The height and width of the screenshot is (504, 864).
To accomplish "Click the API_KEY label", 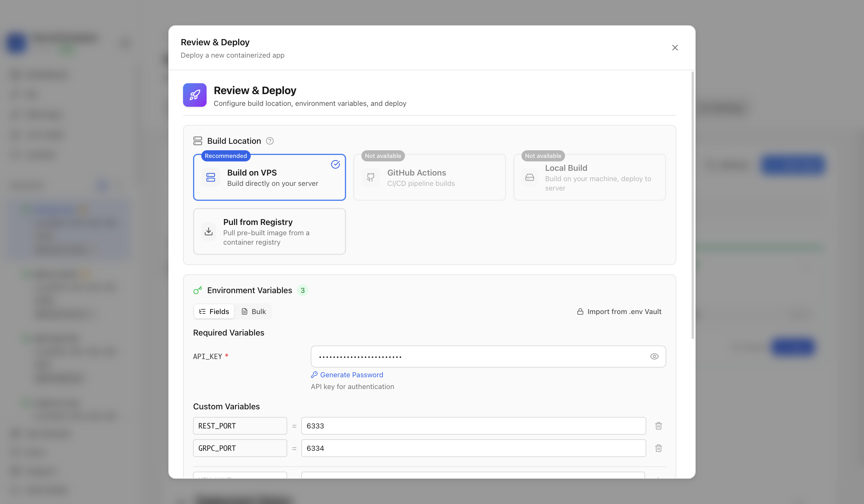I will [x=207, y=356].
